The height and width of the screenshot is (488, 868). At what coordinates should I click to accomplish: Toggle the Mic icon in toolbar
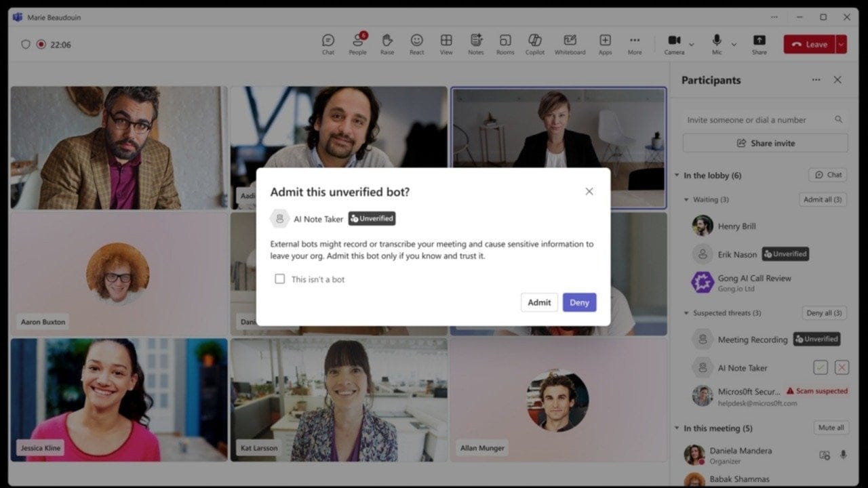717,44
